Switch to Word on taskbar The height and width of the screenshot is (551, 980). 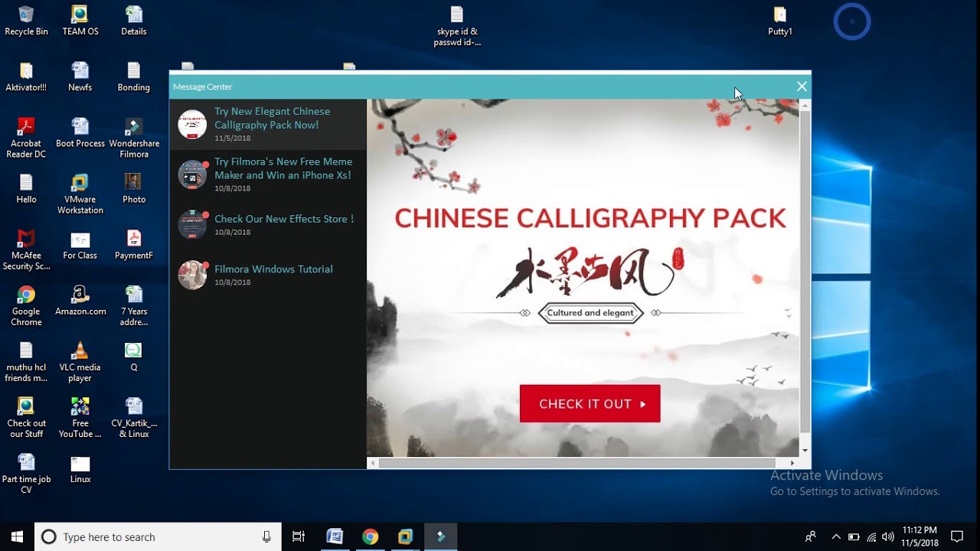coord(335,536)
